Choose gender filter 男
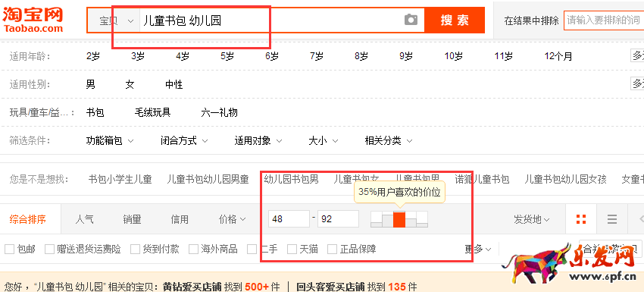Image resolution: width=644 pixels, height=292 pixels. pyautogui.click(x=90, y=85)
